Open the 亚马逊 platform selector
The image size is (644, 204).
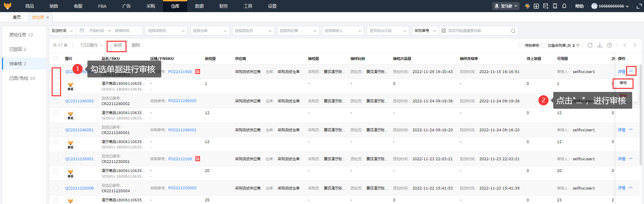coord(506,6)
